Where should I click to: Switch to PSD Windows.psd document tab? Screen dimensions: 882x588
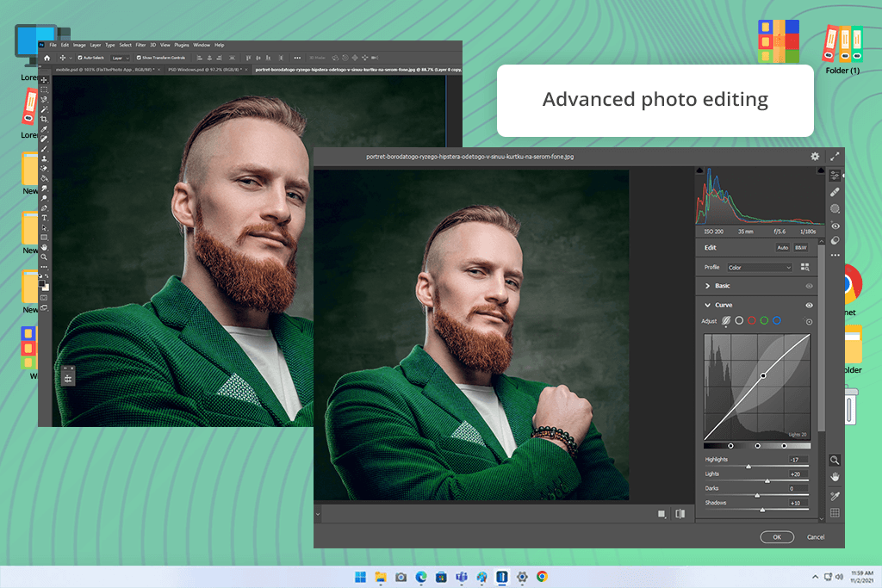205,70
